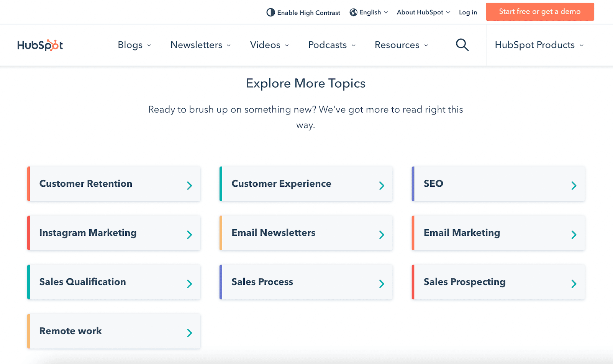Expand the Podcasts menu
The width and height of the screenshot is (613, 364).
click(332, 45)
